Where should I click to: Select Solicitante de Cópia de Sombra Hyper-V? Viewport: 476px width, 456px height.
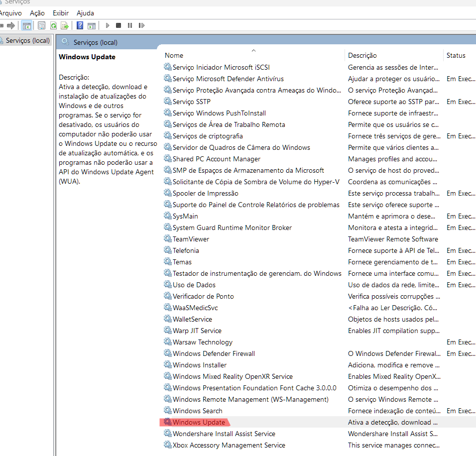(256, 182)
